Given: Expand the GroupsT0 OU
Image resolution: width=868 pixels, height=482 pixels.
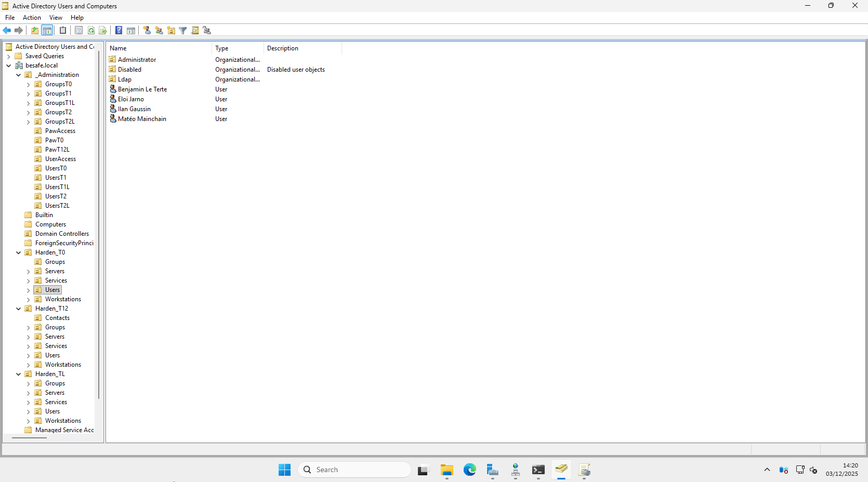Looking at the screenshot, I should 29,84.
